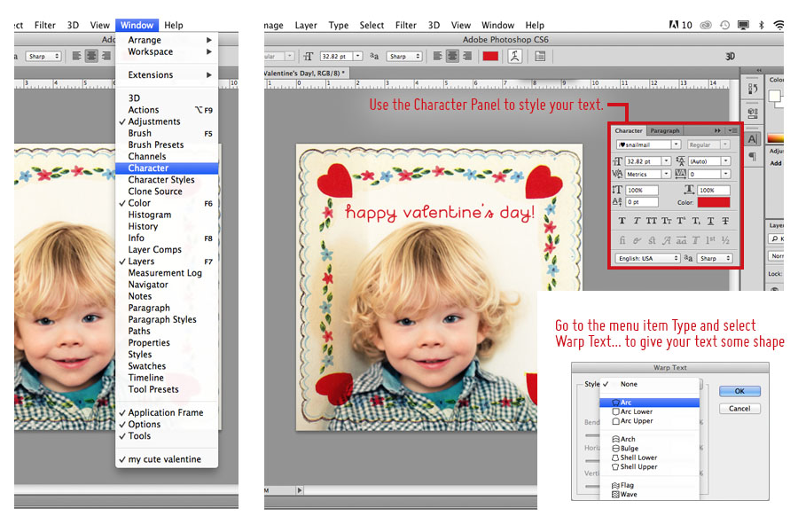Choose Wave in the Warp Text style list
The height and width of the screenshot is (532, 798).
click(x=649, y=495)
